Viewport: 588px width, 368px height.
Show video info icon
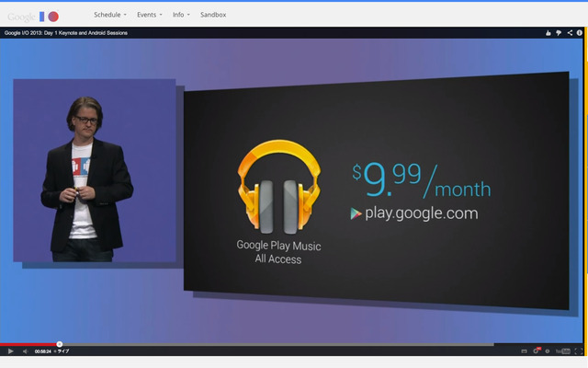580,33
